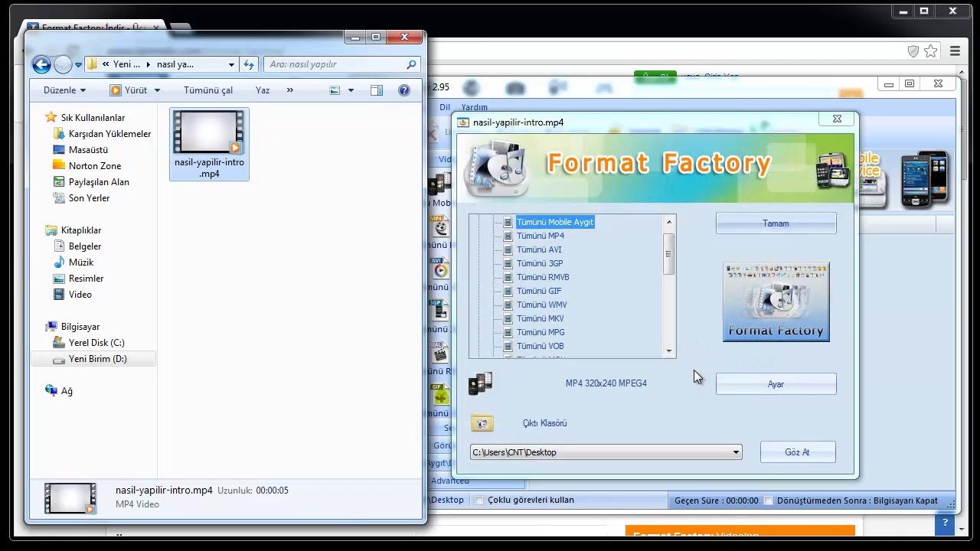Expand the view options dropdown arrow
This screenshot has height=551, width=980.
(x=351, y=90)
